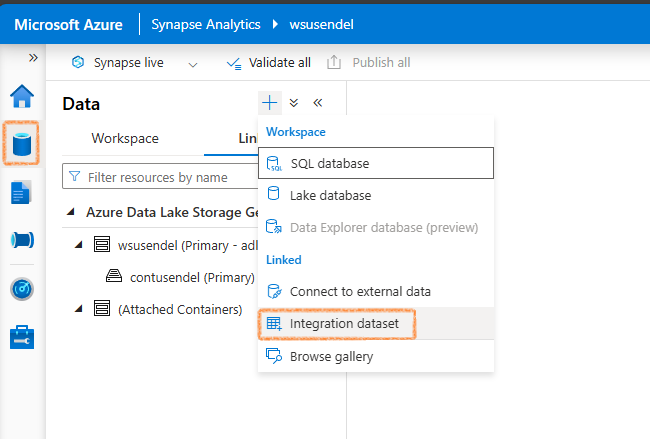The height and width of the screenshot is (439, 650).
Task: Expand the left navigation with the double-chevron
Action: pyautogui.click(x=33, y=58)
